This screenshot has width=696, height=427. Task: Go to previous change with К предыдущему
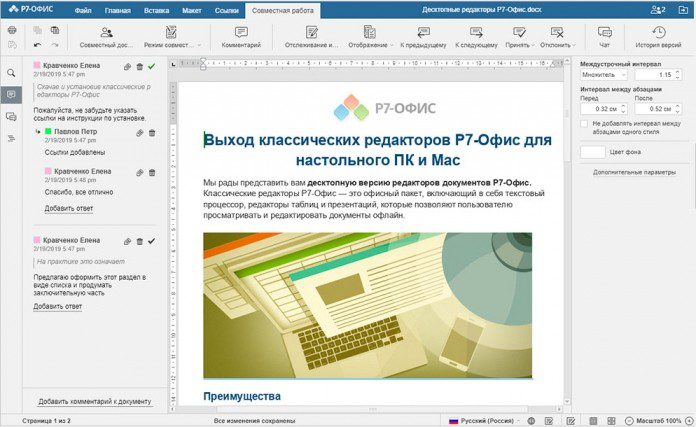point(423,37)
